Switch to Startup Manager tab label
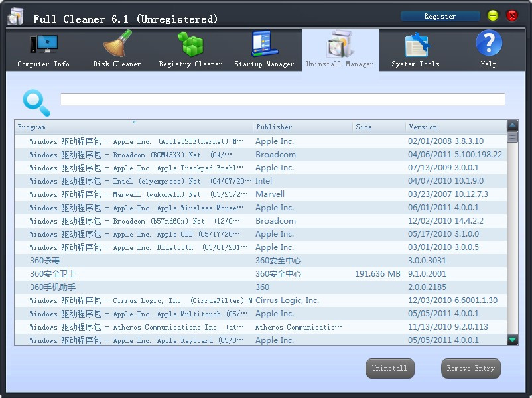 [x=264, y=64]
